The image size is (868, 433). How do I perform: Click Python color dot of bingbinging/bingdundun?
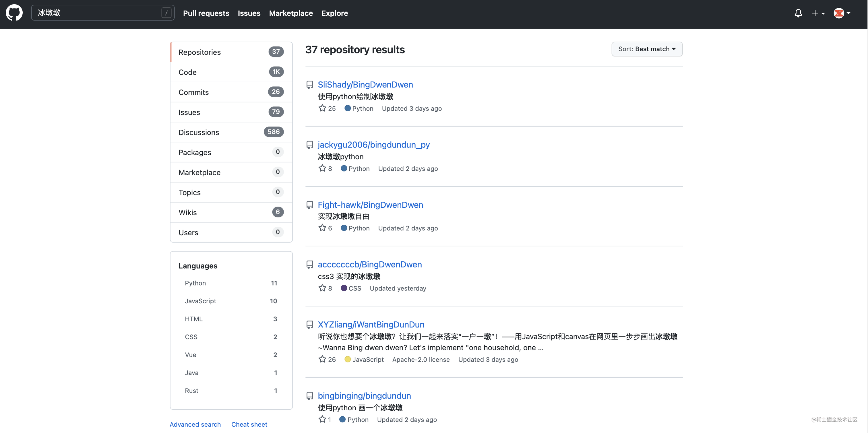click(342, 419)
